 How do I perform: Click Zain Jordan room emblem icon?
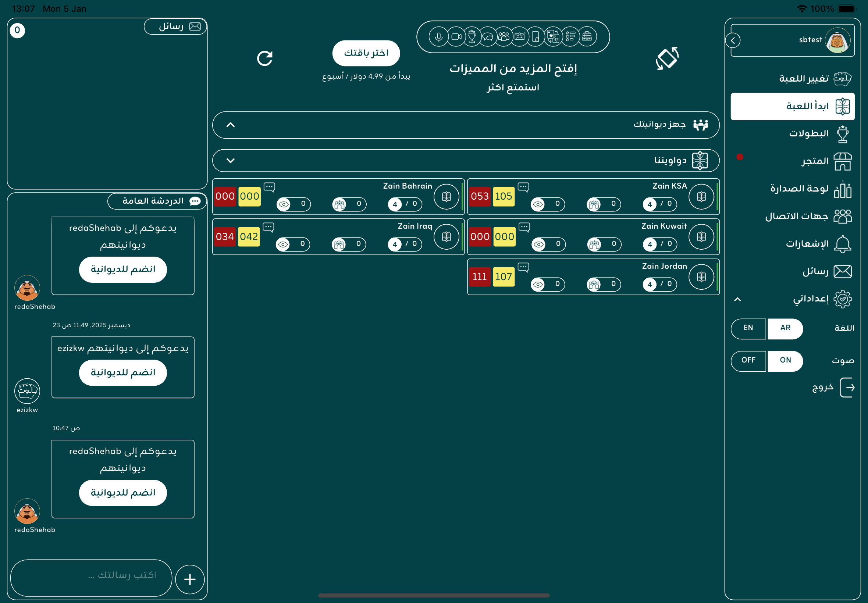pyautogui.click(x=701, y=277)
